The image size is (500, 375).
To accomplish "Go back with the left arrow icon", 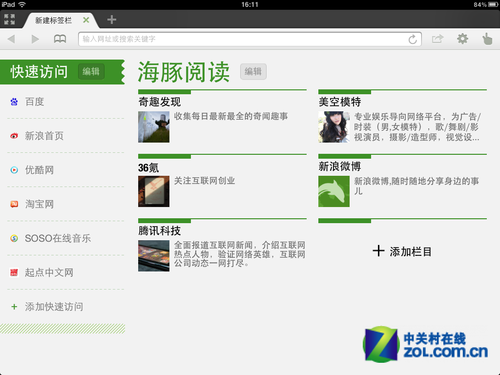I will (x=11, y=39).
